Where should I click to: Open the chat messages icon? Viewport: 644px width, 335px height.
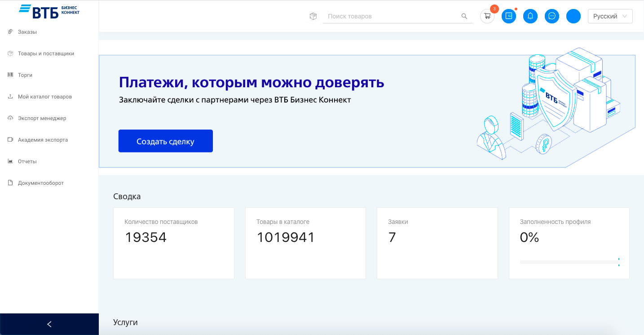click(x=552, y=16)
